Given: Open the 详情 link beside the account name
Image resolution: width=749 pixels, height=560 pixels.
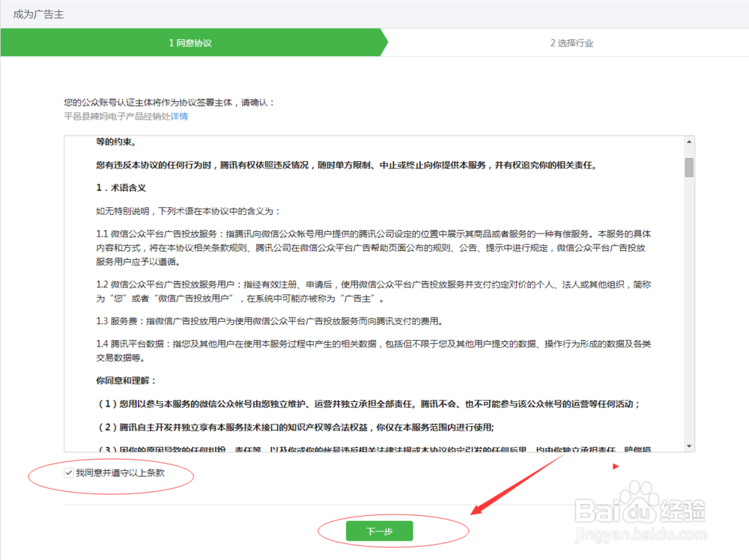Looking at the screenshot, I should 179,117.
